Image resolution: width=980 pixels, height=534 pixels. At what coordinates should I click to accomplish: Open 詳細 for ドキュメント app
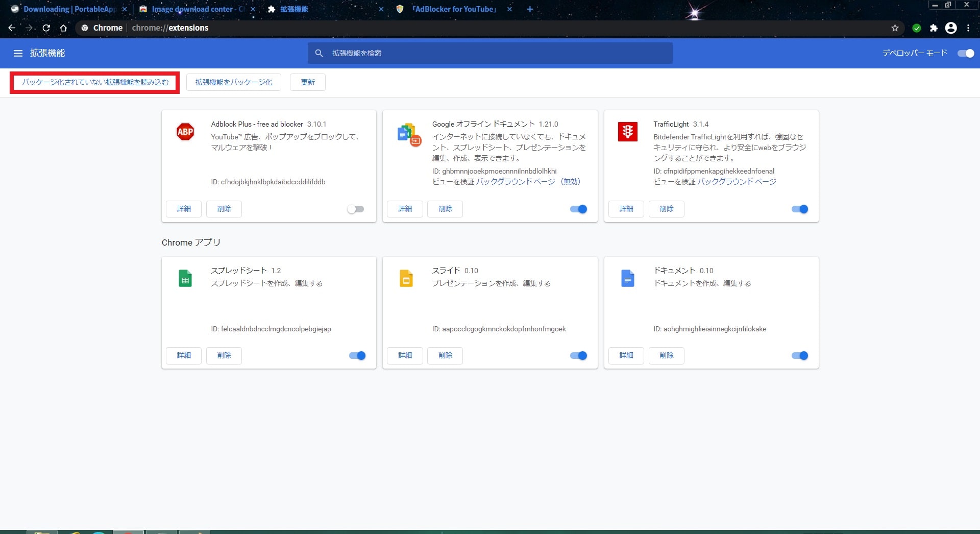coord(626,355)
